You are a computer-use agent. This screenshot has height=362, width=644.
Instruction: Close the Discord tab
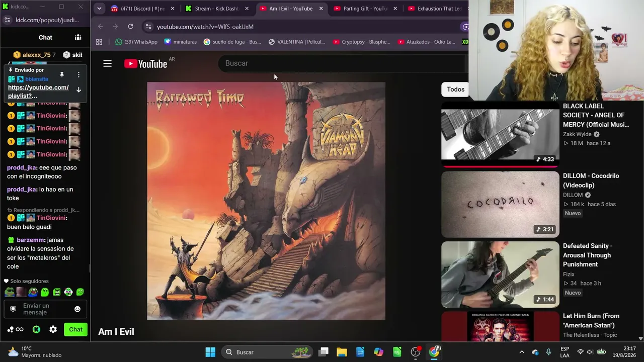point(173,9)
